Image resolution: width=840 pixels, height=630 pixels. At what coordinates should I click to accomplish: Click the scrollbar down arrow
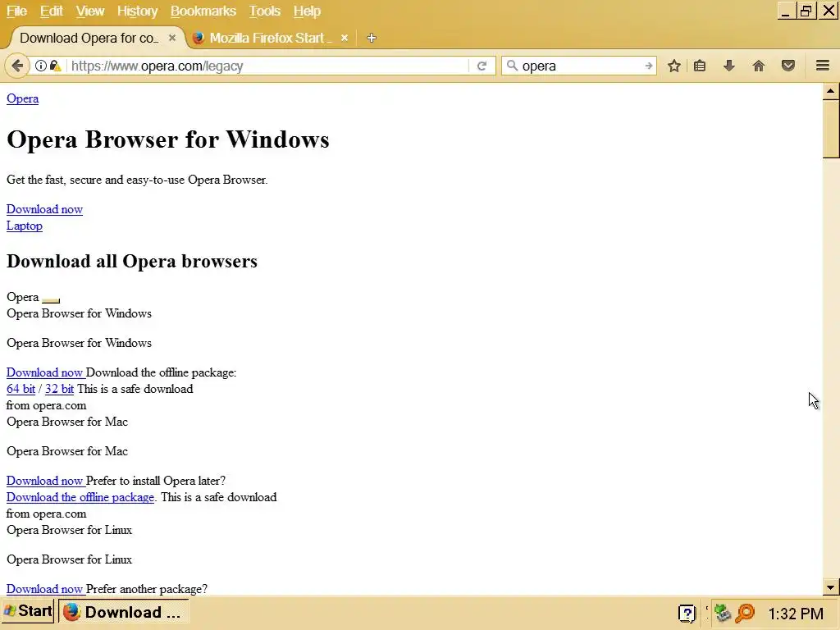pos(830,587)
